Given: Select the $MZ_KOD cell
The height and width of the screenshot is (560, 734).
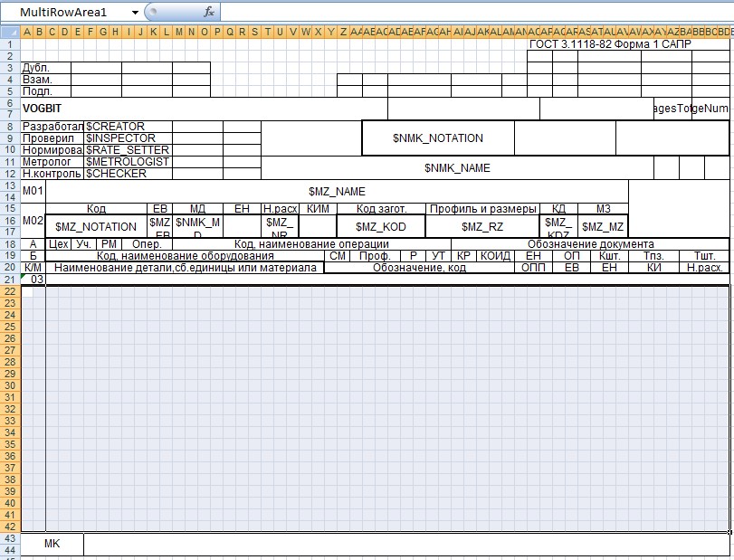Looking at the screenshot, I should [381, 227].
